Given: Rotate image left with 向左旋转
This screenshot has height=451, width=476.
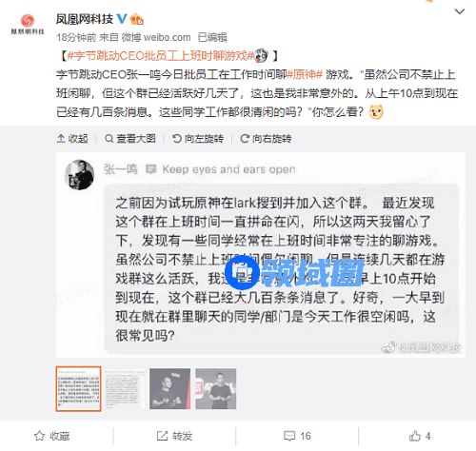Looking at the screenshot, I should (x=198, y=139).
